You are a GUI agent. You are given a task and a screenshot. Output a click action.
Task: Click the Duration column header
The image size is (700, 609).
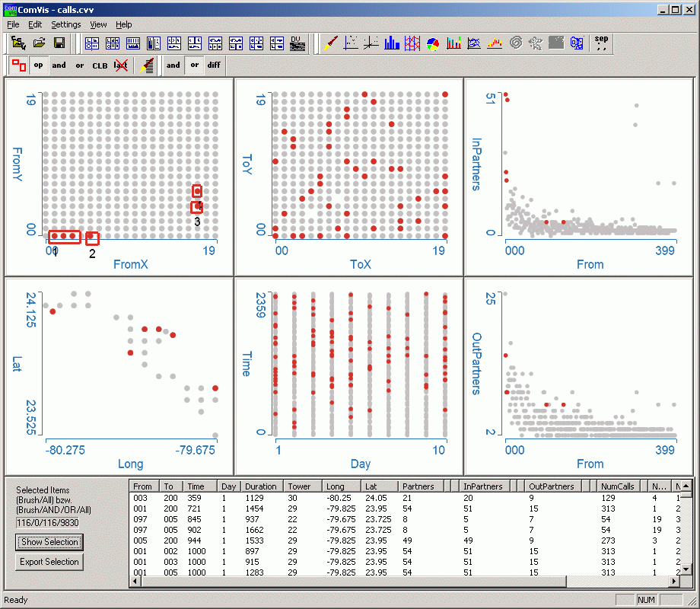coord(261,486)
